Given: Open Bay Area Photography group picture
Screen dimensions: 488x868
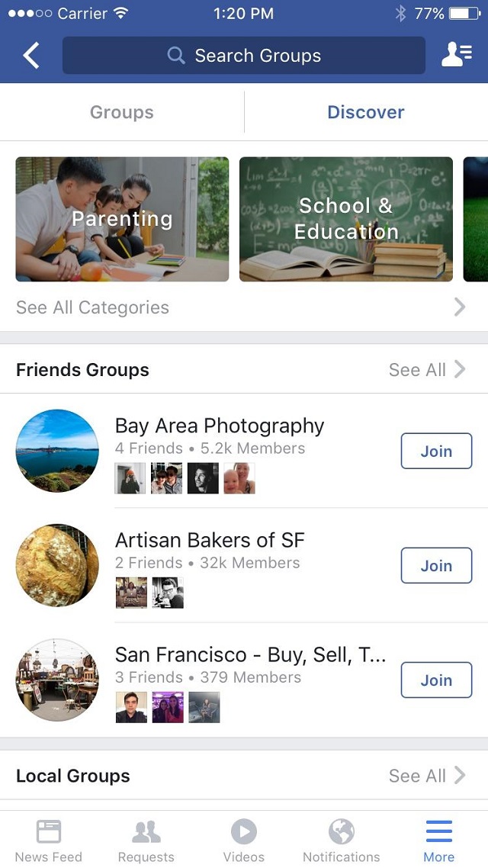Looking at the screenshot, I should tap(57, 451).
